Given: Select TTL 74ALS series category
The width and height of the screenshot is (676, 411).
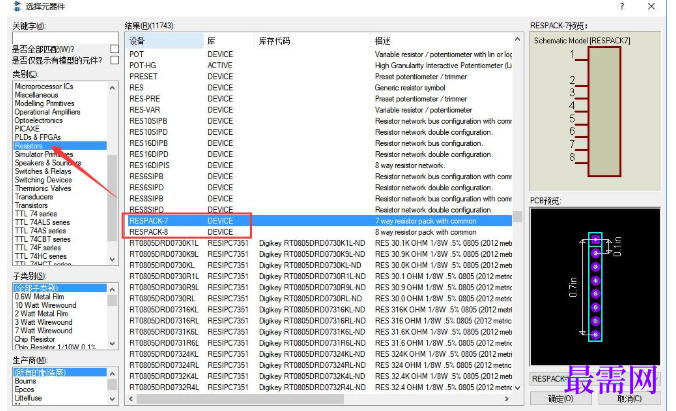Looking at the screenshot, I should pyautogui.click(x=42, y=223).
